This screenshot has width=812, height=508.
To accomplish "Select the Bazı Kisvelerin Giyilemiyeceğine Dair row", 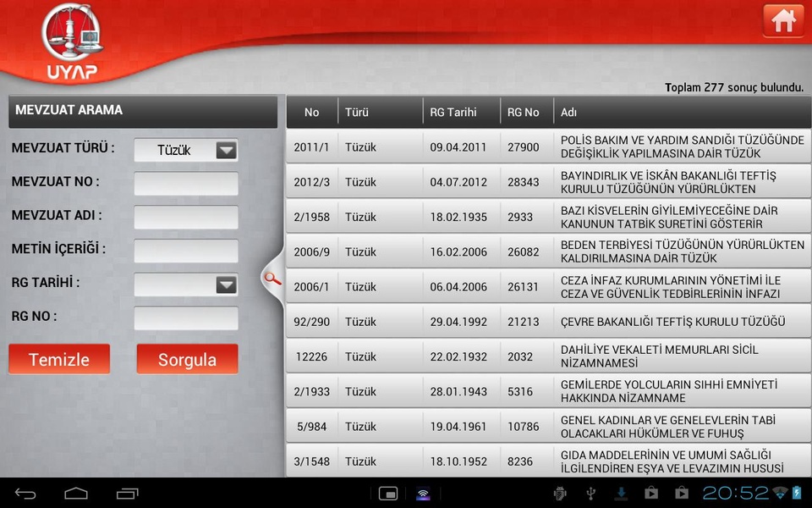I will (549, 217).
